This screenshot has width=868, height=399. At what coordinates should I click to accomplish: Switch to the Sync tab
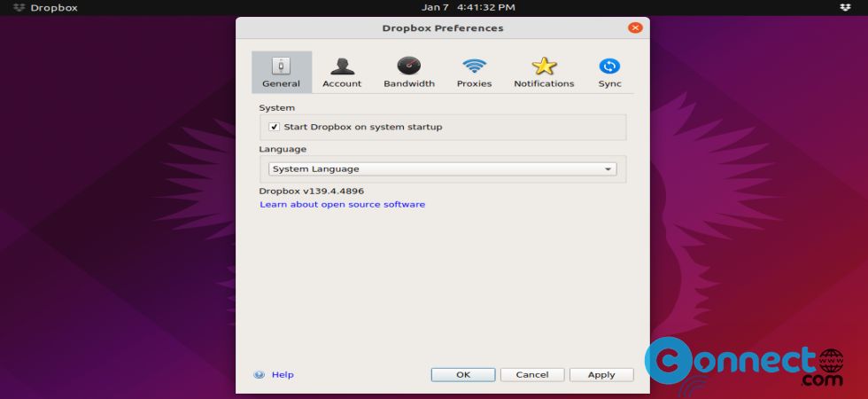click(x=609, y=72)
